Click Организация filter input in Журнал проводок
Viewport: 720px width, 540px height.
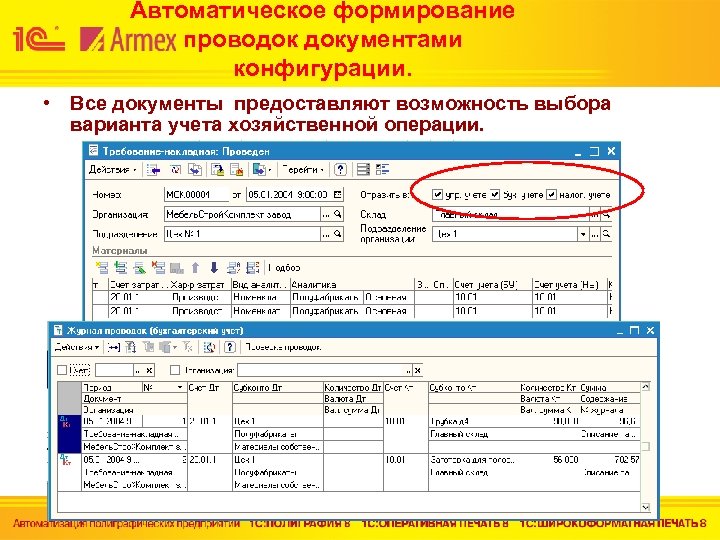point(321,370)
